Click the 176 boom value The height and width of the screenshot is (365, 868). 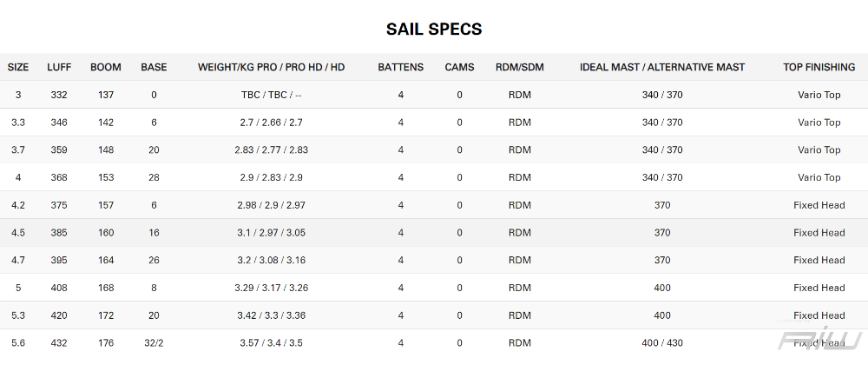(106, 343)
